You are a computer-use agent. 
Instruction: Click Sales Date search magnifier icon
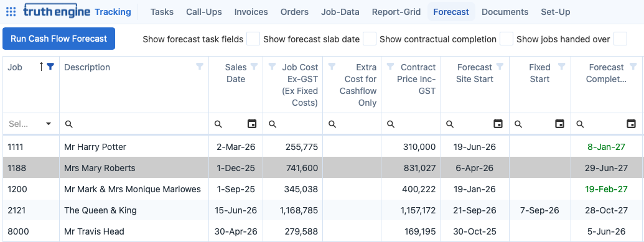pyautogui.click(x=218, y=124)
